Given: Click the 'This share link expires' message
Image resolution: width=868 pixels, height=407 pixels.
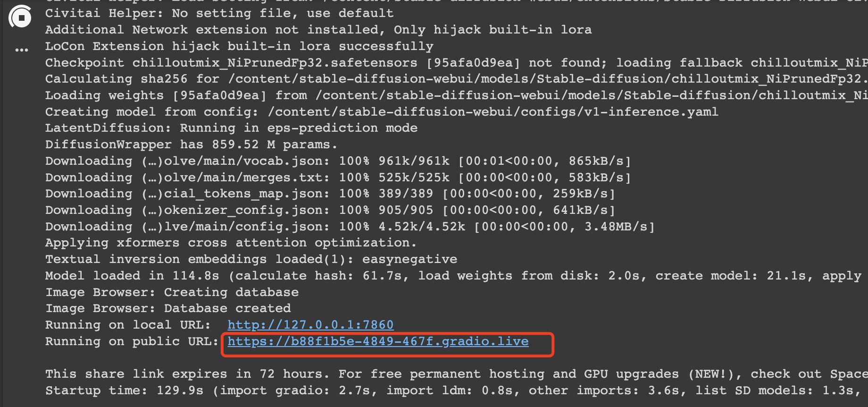Looking at the screenshot, I should tap(457, 374).
